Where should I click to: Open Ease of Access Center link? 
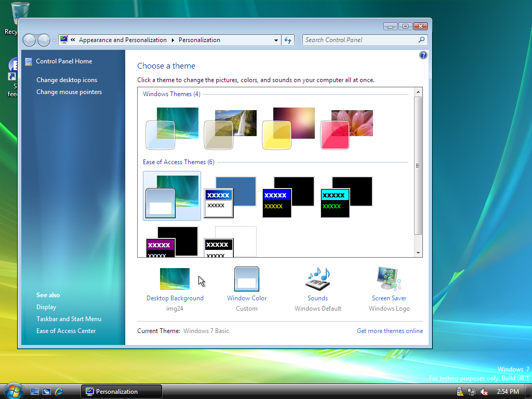coord(66,330)
